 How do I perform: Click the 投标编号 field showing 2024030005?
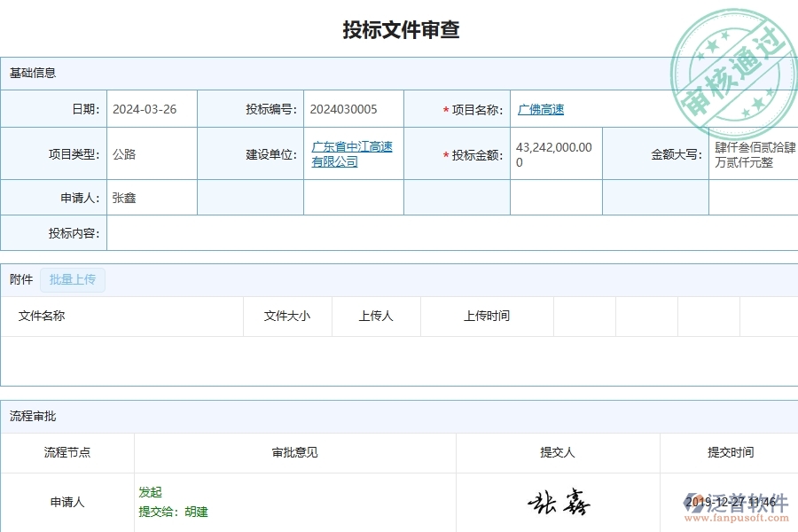344,108
